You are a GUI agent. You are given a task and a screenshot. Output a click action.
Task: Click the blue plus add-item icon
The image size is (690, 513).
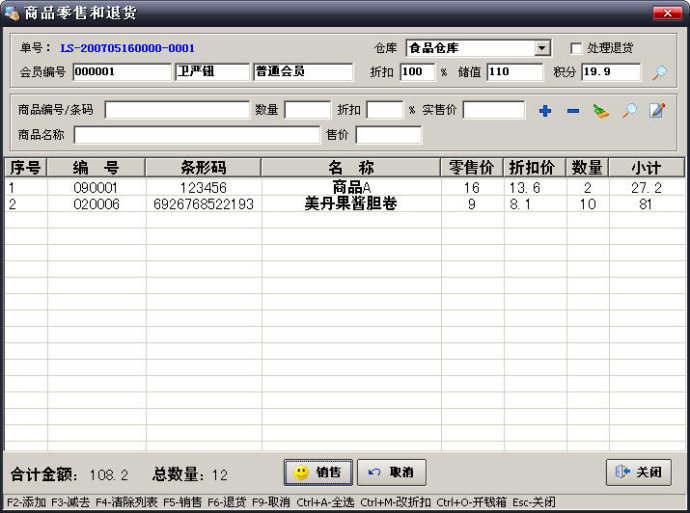545,111
